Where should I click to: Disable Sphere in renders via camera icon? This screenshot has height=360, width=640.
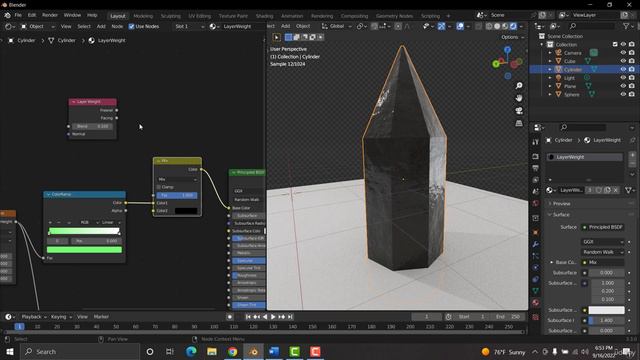click(x=632, y=94)
